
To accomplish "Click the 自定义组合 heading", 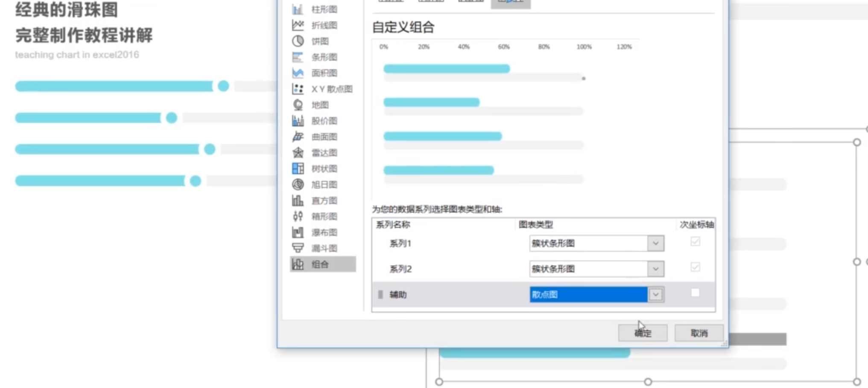I will 403,27.
